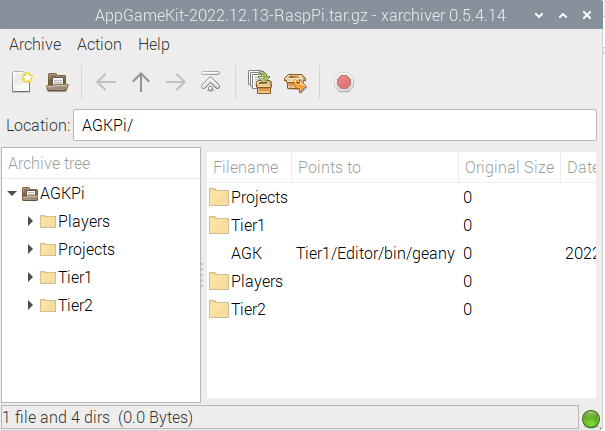Open the Help menu

(x=154, y=44)
